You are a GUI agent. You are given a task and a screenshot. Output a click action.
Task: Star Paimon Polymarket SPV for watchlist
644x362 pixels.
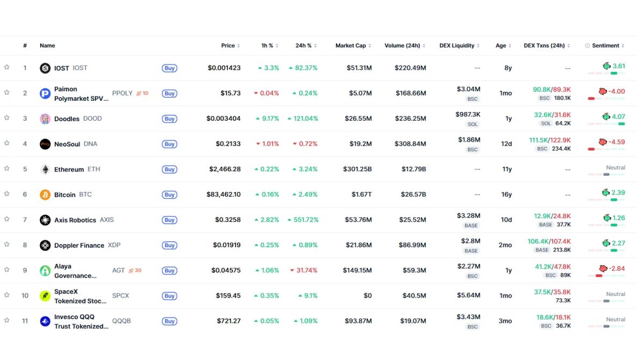pos(7,92)
